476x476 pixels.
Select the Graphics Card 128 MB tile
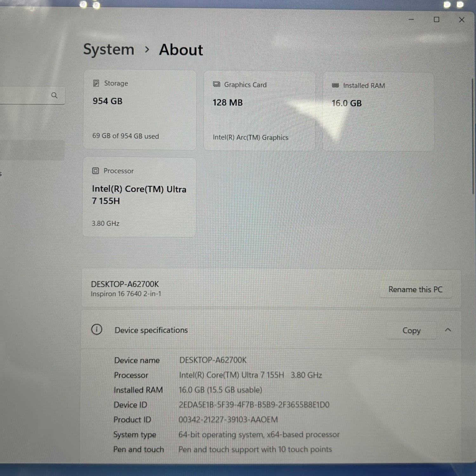[x=260, y=111]
